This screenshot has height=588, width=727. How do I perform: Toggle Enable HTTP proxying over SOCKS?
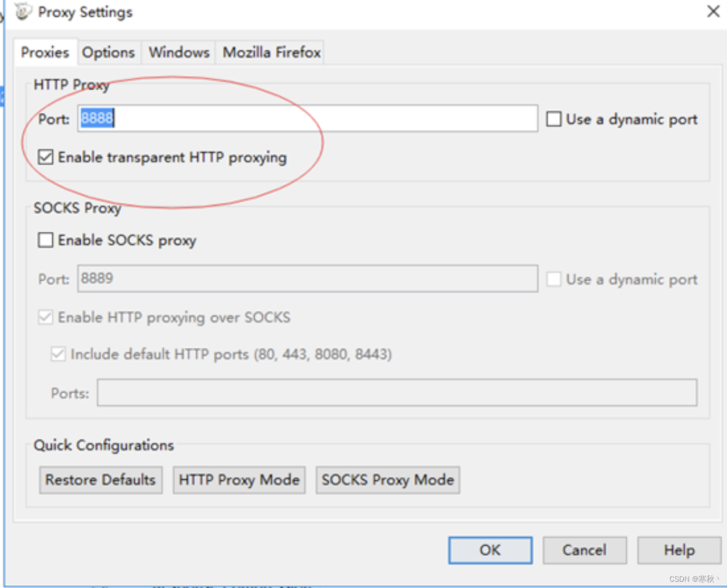pyautogui.click(x=45, y=317)
